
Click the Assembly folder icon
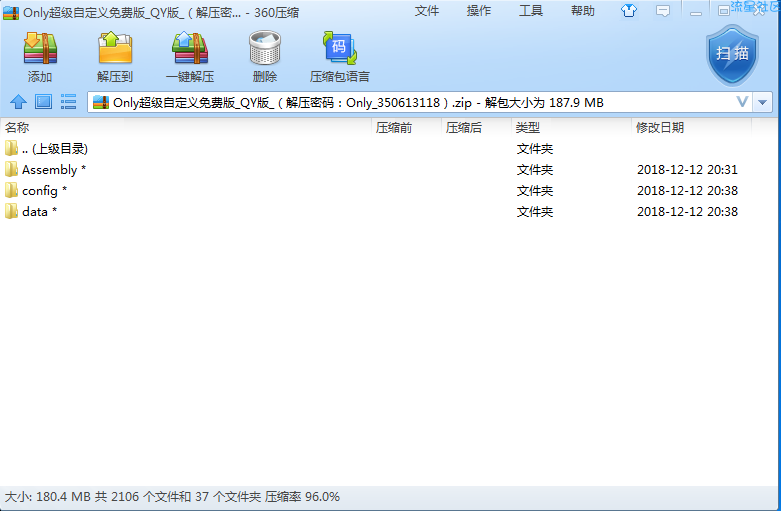coord(11,169)
